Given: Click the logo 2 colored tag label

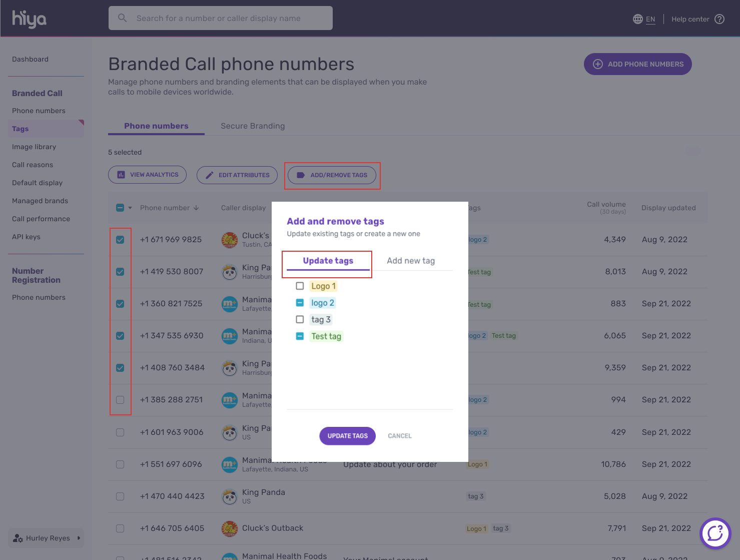Looking at the screenshot, I should tap(322, 303).
